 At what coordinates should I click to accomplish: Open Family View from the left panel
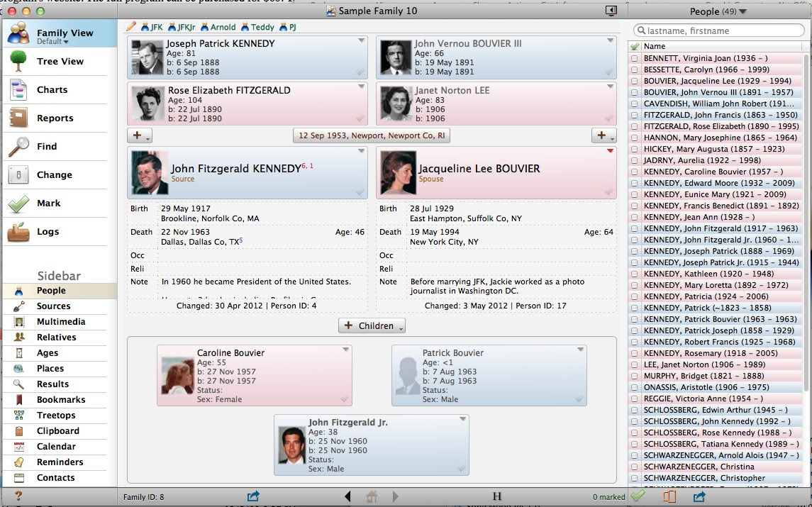[x=60, y=33]
